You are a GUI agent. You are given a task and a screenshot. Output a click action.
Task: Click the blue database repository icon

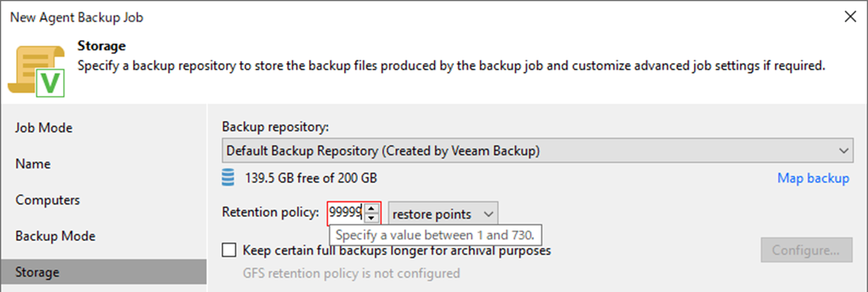(x=228, y=178)
